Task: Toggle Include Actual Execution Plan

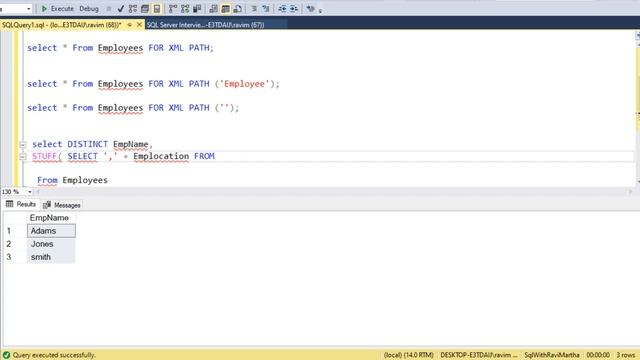Action: pos(173,9)
